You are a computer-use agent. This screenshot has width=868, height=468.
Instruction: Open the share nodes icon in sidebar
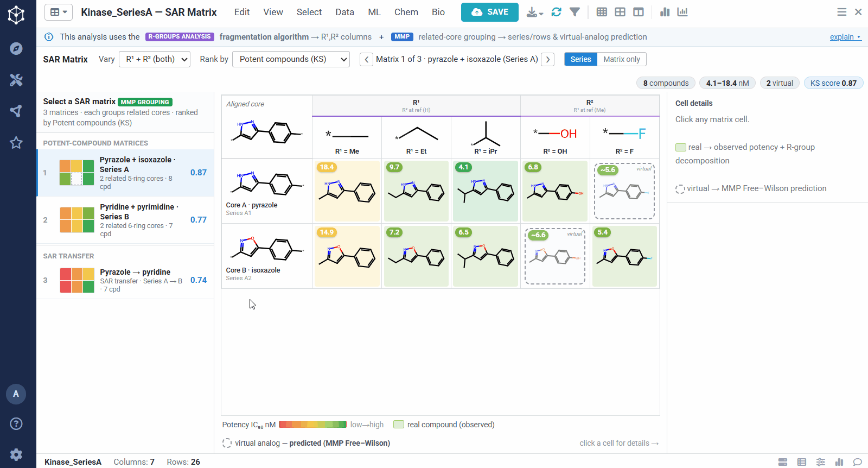[16, 111]
